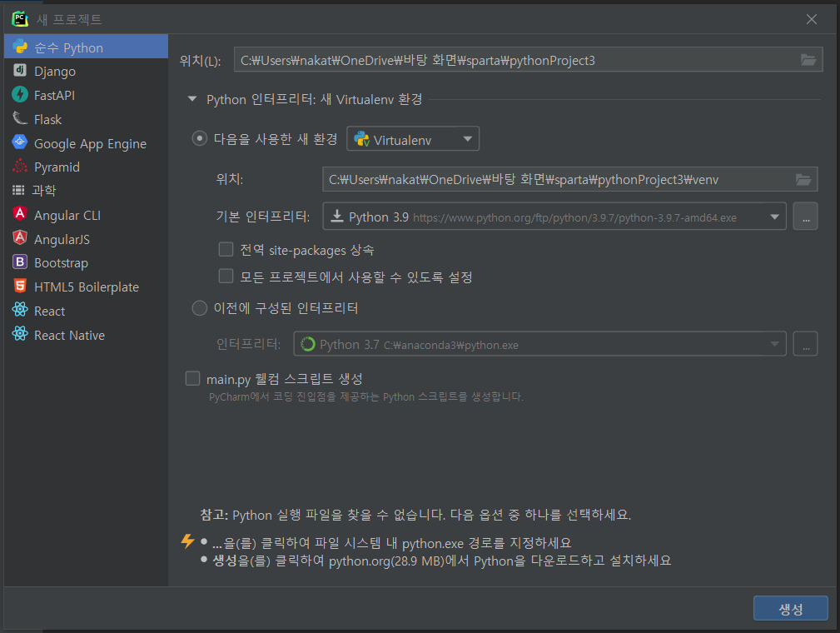840x633 pixels.
Task: Select FastAPI project type
Action: [x=87, y=95]
